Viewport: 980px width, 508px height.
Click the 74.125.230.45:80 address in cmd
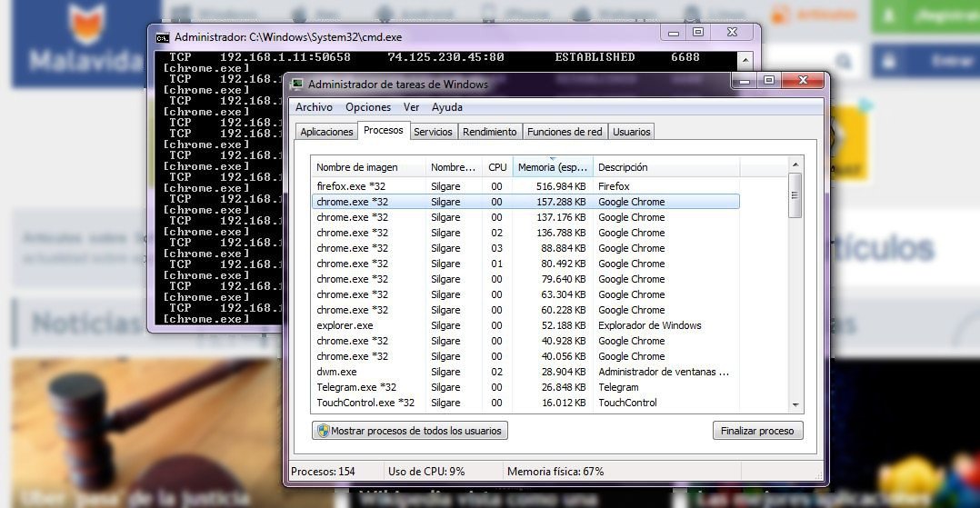(445, 57)
